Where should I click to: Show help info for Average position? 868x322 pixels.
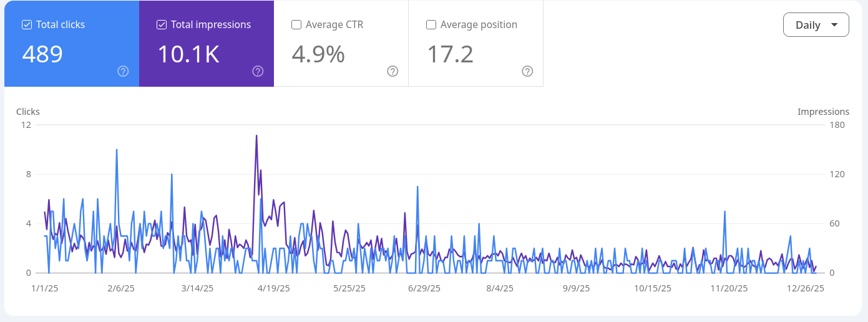(x=527, y=71)
